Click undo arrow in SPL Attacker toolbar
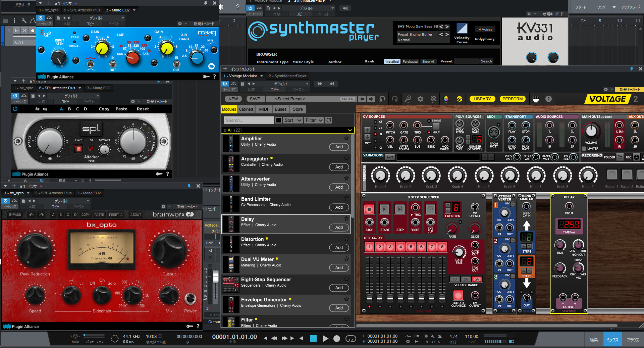The height and width of the screenshot is (348, 644). [x=37, y=109]
